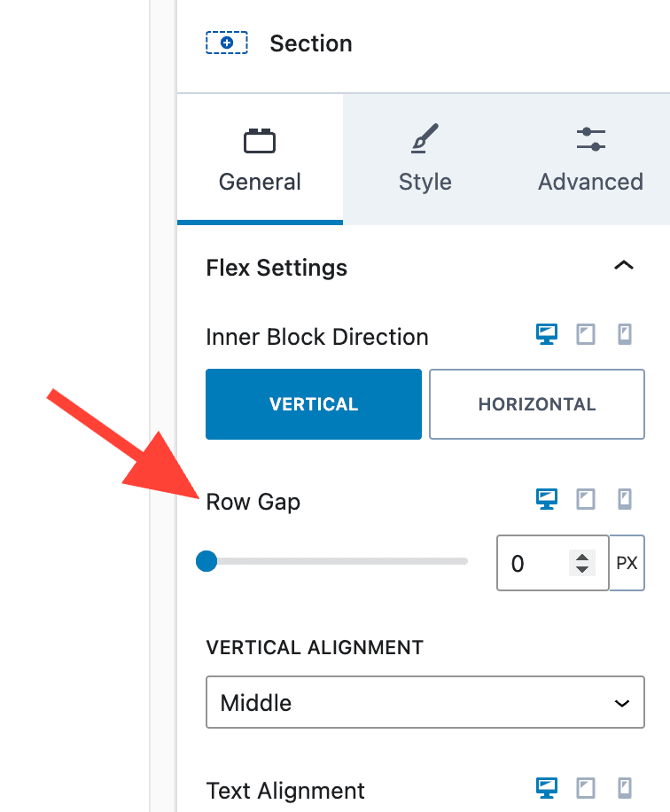Select mobile view for Row Gap
Image resolution: width=670 pixels, height=812 pixels.
pyautogui.click(x=625, y=499)
